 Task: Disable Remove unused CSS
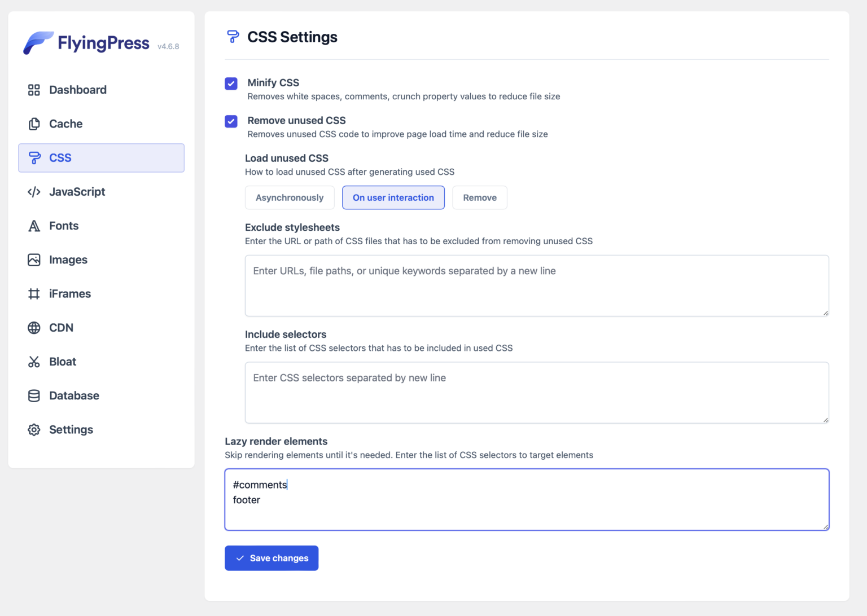click(x=231, y=121)
